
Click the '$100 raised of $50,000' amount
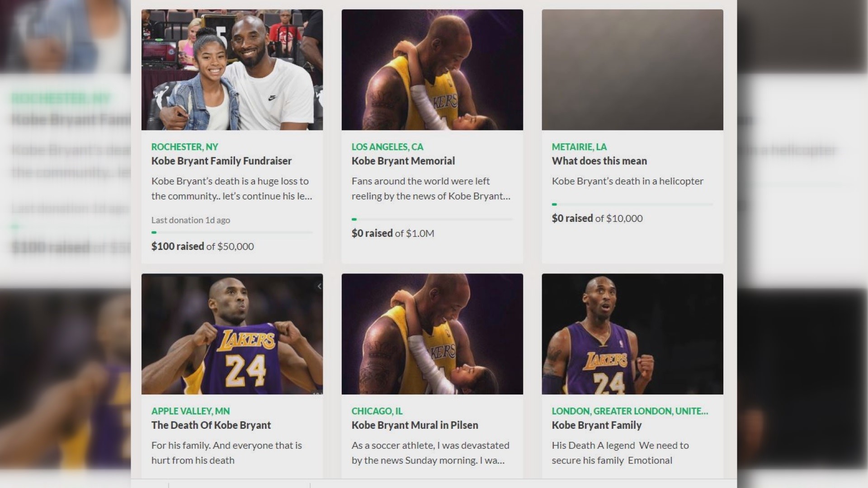tap(203, 246)
